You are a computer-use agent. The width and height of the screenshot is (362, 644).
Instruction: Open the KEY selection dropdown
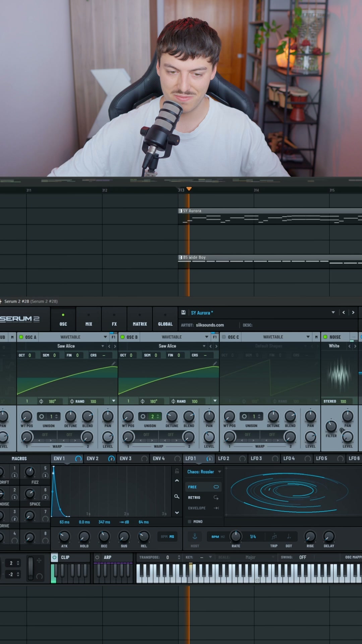(x=206, y=557)
